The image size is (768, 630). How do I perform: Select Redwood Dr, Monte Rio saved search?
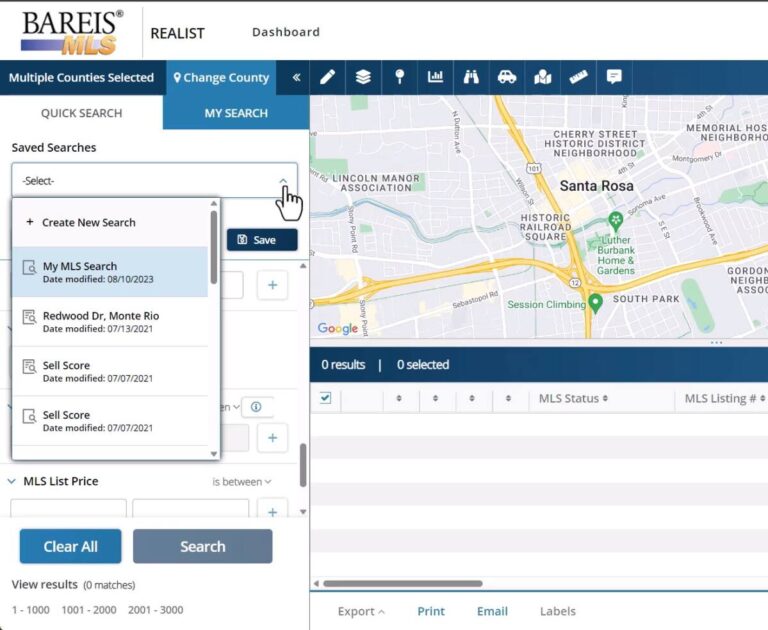coord(110,322)
